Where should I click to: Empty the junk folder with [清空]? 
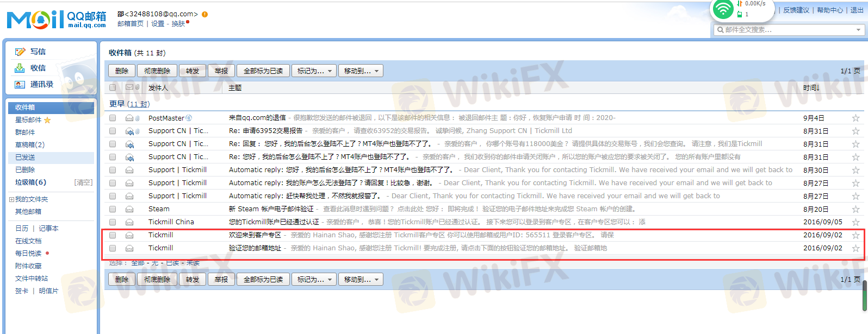(x=83, y=182)
